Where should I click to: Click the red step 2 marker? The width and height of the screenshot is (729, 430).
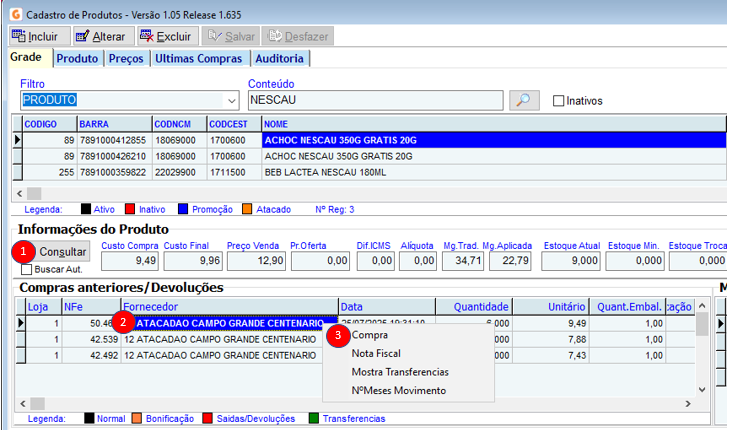122,323
